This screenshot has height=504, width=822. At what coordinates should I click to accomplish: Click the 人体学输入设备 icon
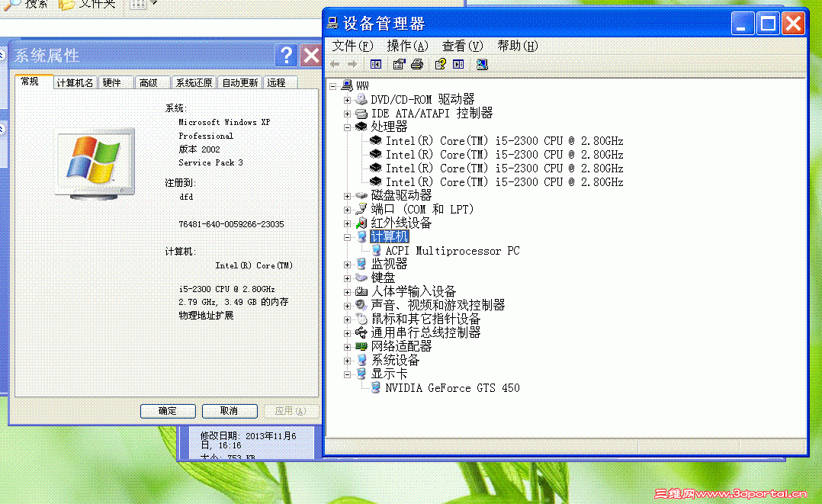pyautogui.click(x=361, y=291)
